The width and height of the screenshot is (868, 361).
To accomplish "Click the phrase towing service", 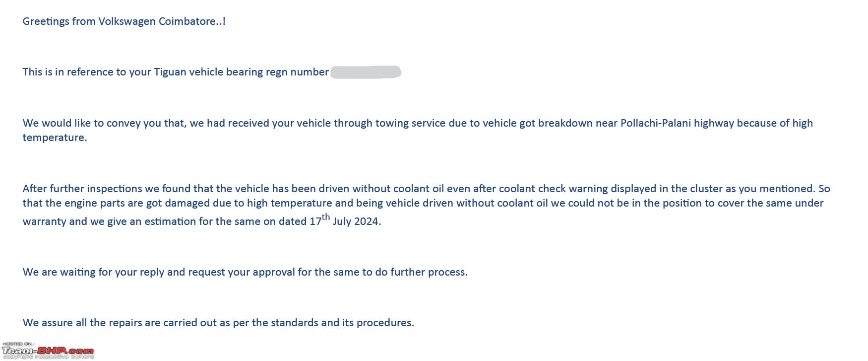I will (x=410, y=123).
